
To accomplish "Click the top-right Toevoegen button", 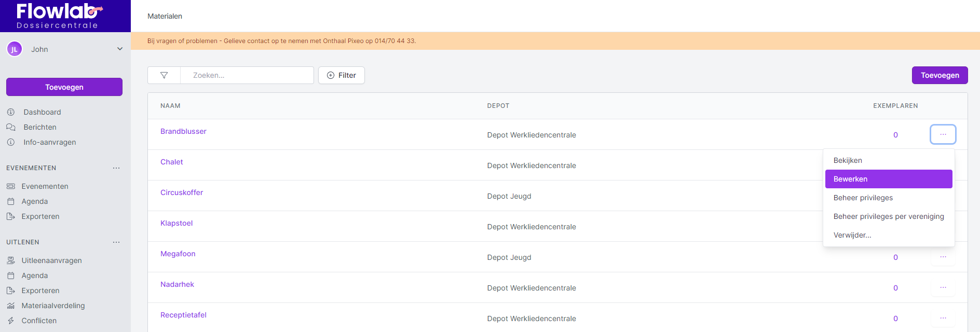I will tap(940, 75).
